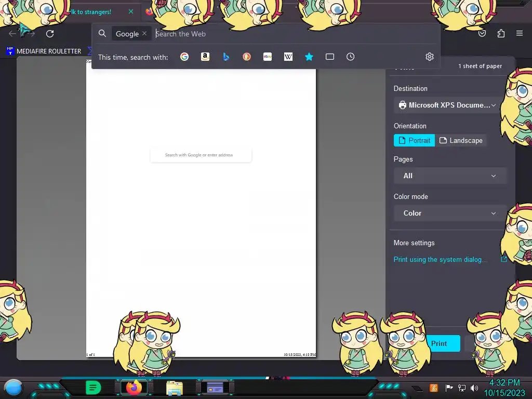Open the network tray icon

[461, 388]
